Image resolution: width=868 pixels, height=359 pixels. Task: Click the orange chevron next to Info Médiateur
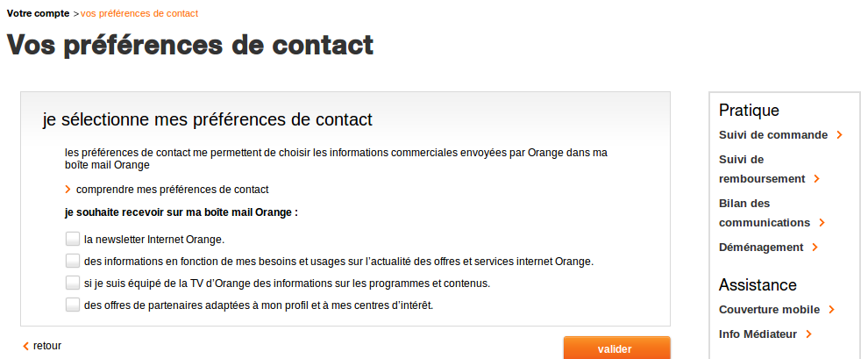(x=808, y=334)
